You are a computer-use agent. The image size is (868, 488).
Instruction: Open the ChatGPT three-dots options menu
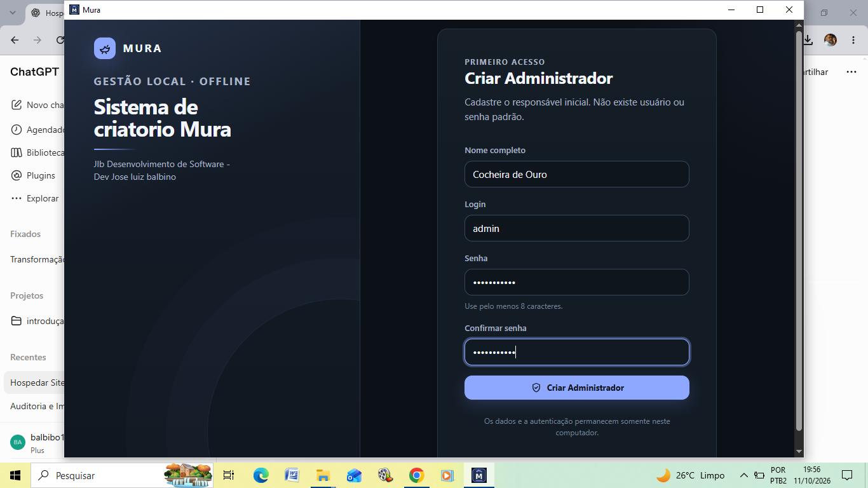[851, 72]
